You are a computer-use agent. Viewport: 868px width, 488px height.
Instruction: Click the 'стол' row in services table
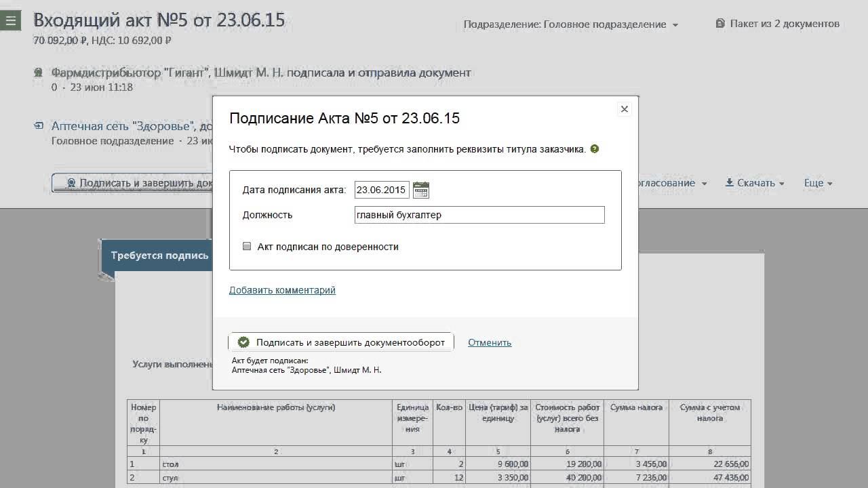click(439, 464)
